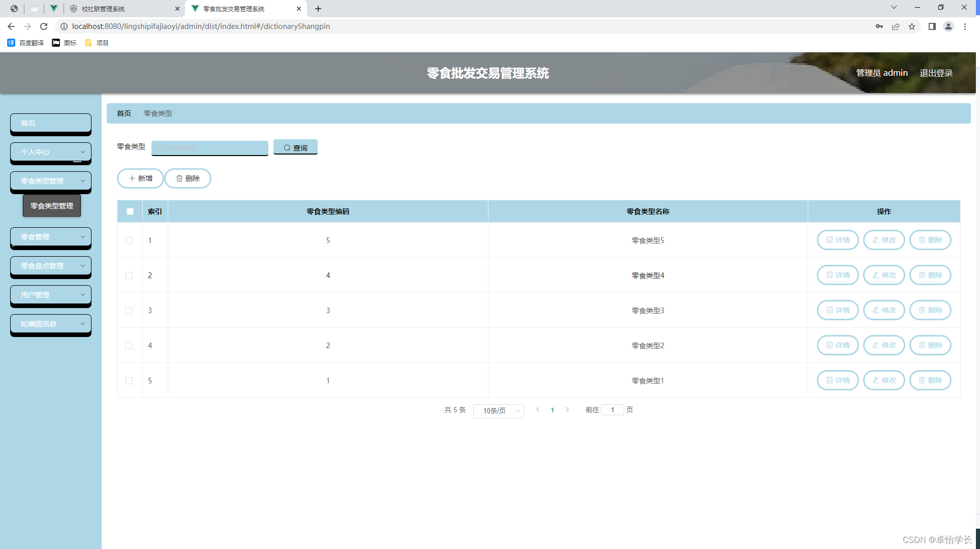Open the browser side panel icon
This screenshot has width=980, height=549.
point(932,26)
